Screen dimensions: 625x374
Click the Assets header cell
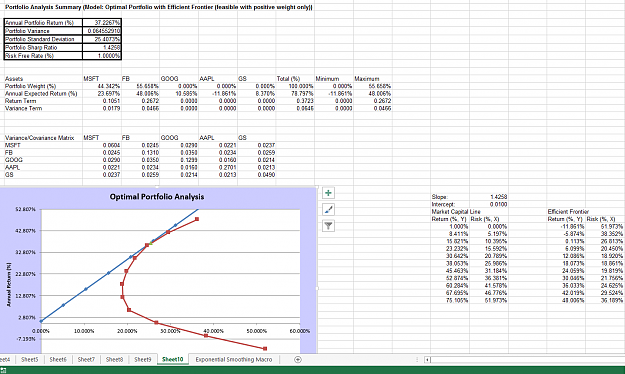pyautogui.click(x=43, y=79)
